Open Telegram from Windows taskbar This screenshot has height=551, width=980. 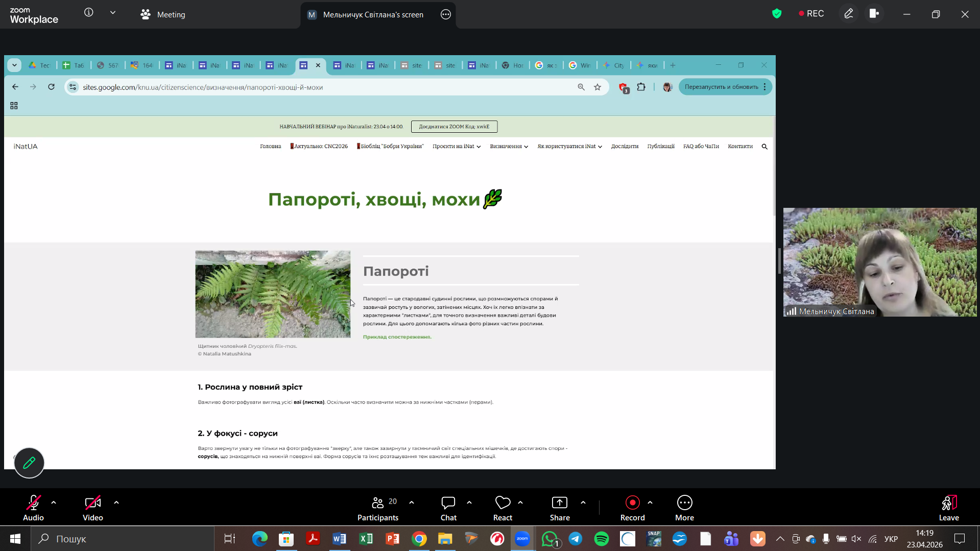click(x=576, y=539)
